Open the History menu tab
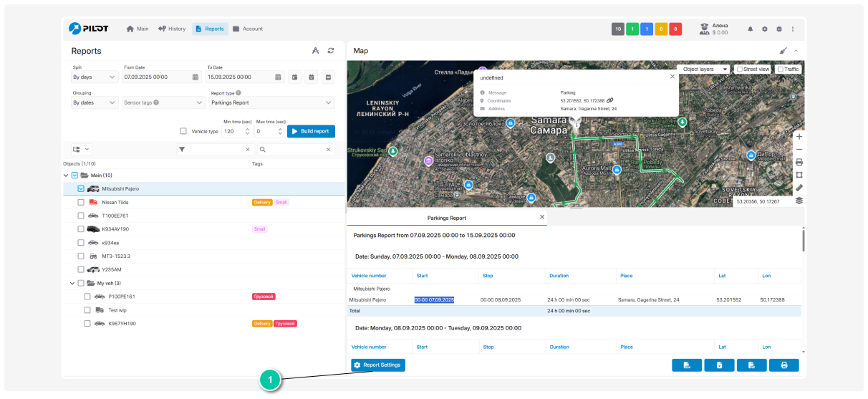868x399 pixels. tap(172, 29)
